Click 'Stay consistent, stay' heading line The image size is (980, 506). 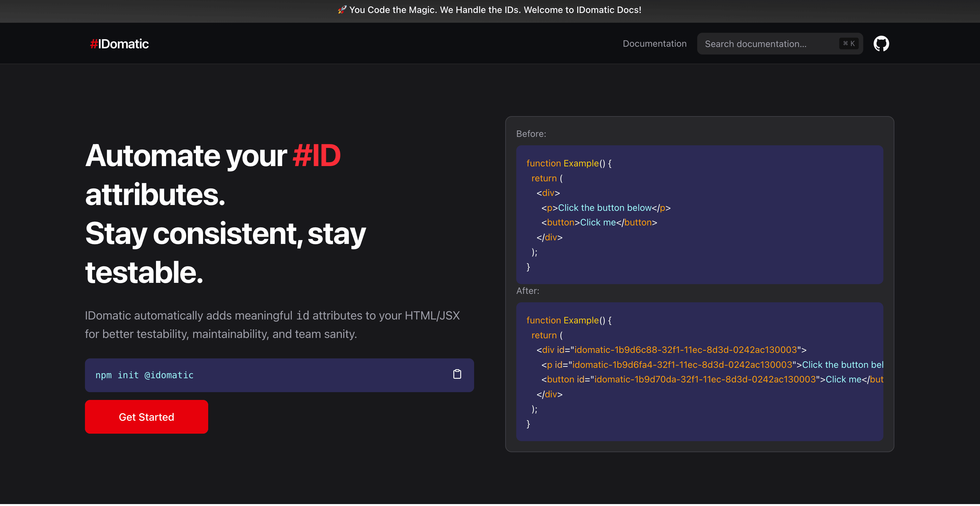coord(225,234)
